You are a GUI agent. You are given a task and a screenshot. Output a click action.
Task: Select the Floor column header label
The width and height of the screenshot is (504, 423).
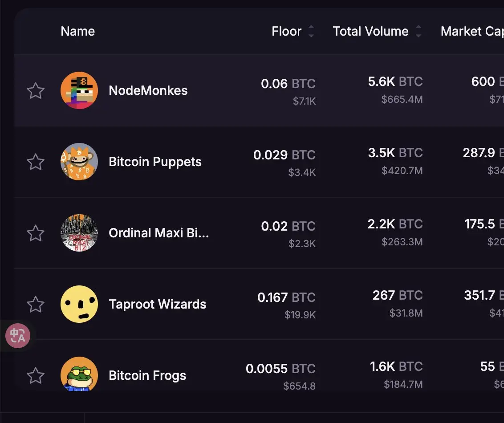pos(286,31)
